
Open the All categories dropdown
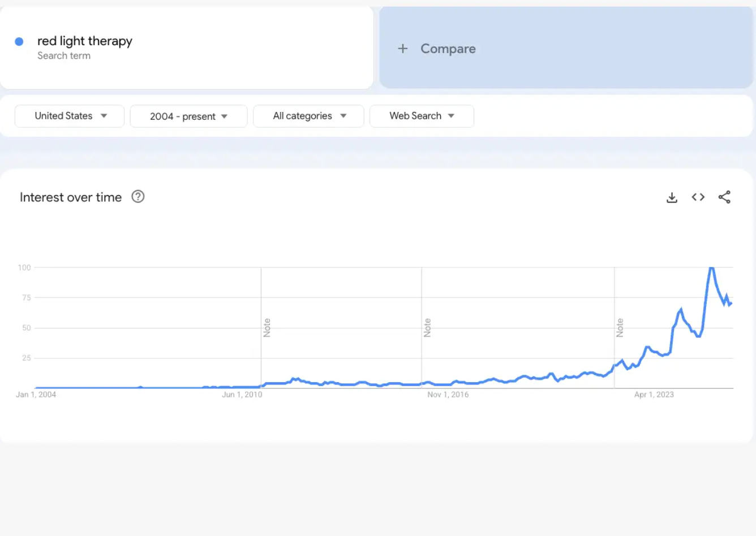tap(308, 116)
